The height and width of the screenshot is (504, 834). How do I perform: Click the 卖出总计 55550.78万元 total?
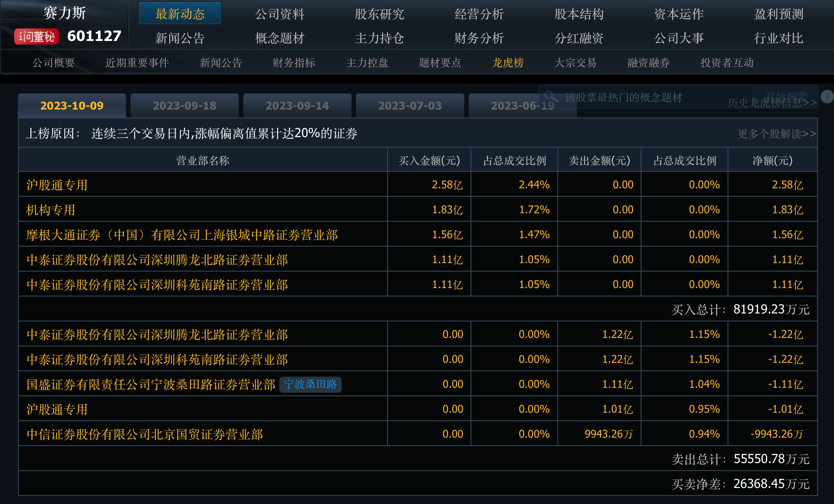[x=740, y=459]
